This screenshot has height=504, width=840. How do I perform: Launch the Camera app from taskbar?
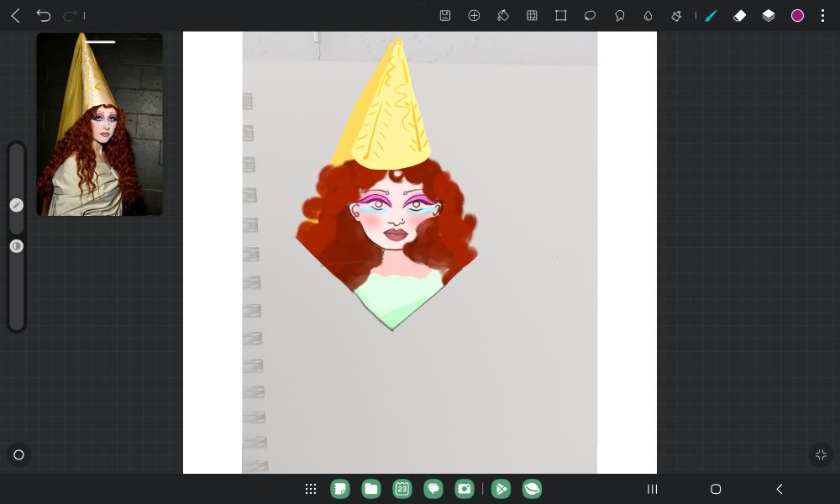(465, 489)
